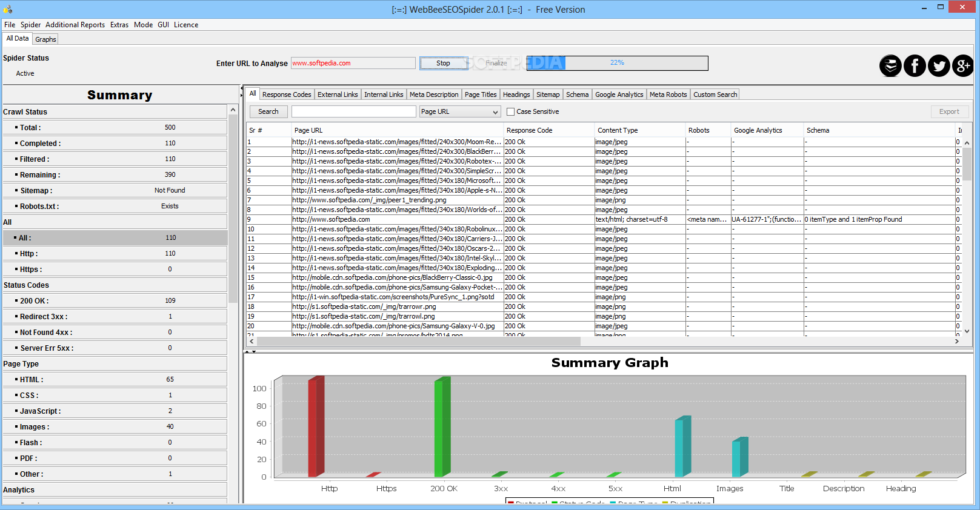Open the Page URL search field dropdown
980x510 pixels.
pyautogui.click(x=460, y=111)
